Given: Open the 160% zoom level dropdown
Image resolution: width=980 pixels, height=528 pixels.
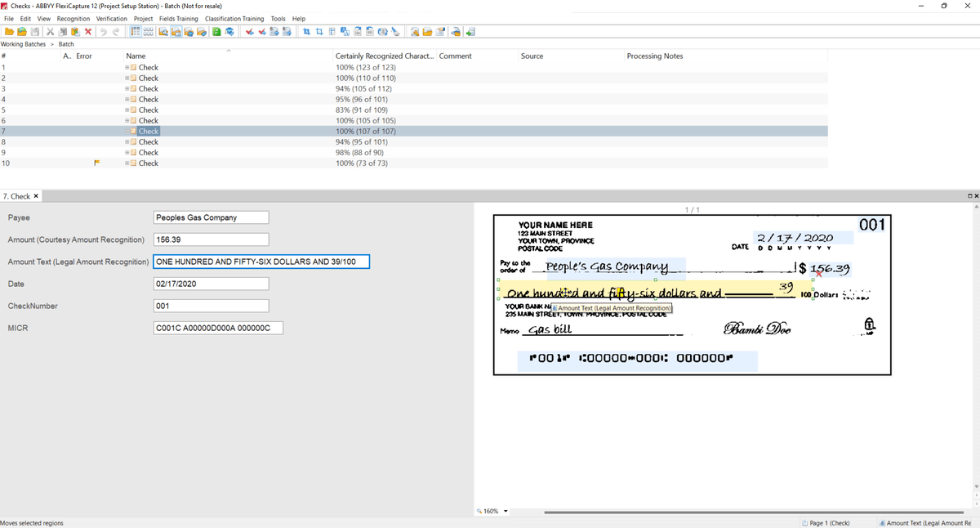Looking at the screenshot, I should (506, 512).
